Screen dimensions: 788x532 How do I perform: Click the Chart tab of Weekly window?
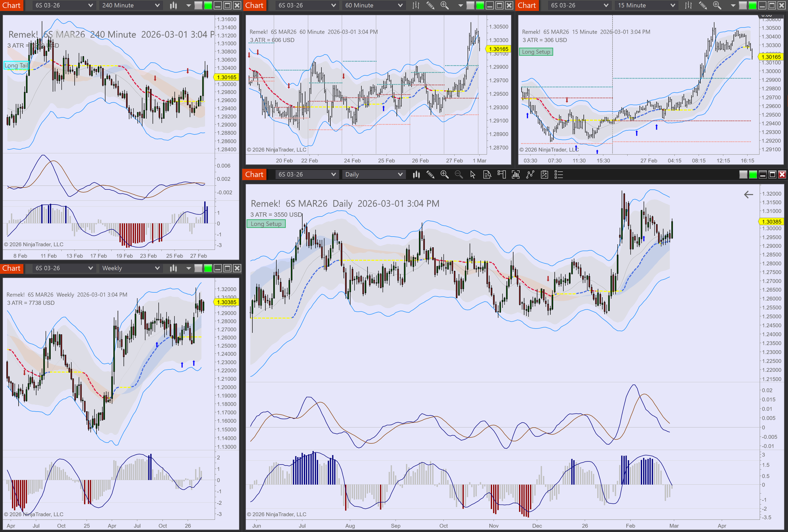(12, 268)
